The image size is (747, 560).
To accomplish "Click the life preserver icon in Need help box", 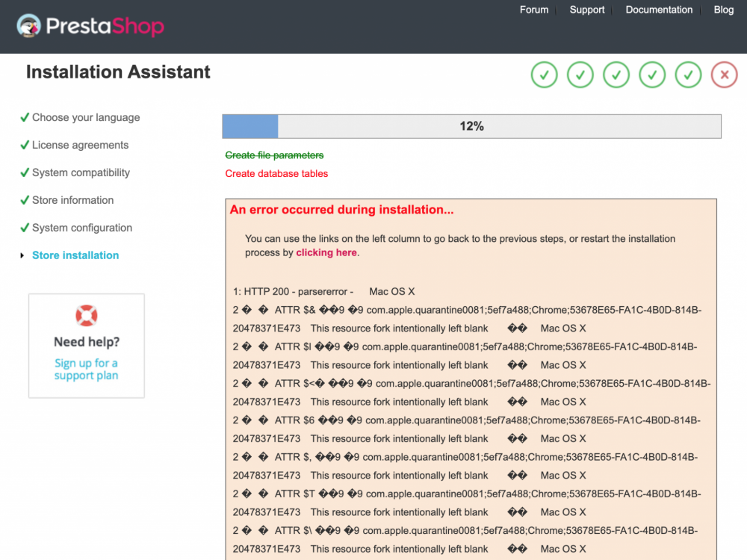I will pos(86,316).
